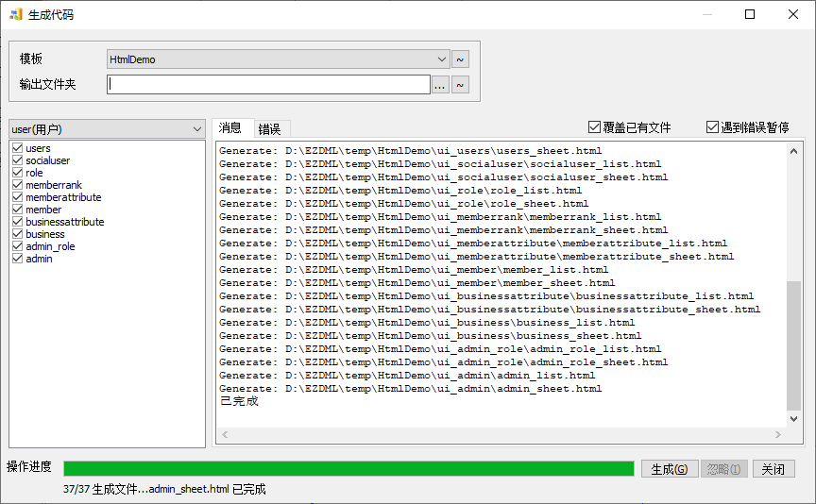Click the green 操作进度 progress bar

click(348, 469)
